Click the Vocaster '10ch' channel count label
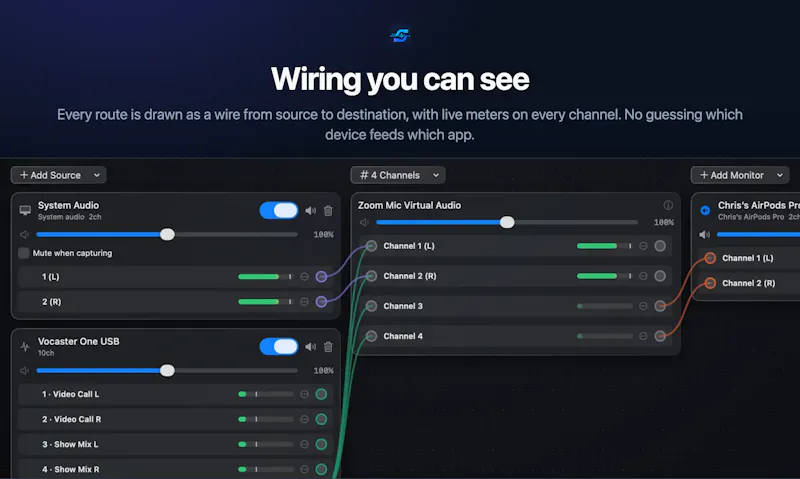Screen dimensions: 800x479 (46, 353)
